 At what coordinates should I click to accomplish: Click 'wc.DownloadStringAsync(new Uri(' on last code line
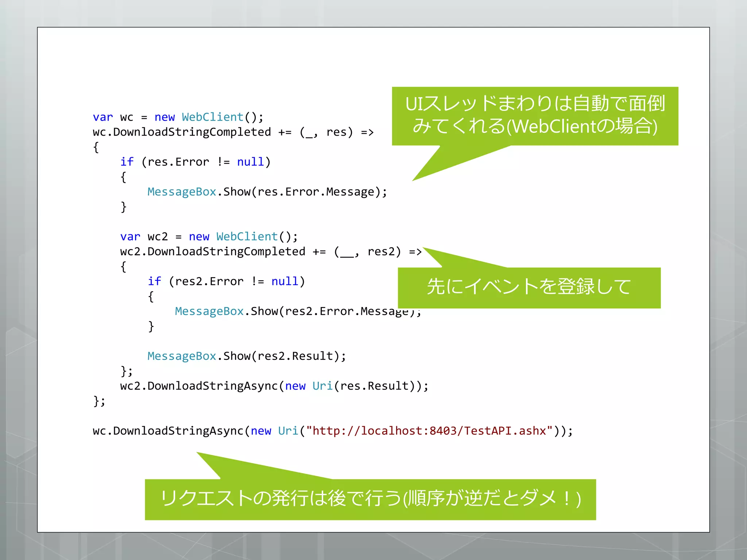(199, 431)
